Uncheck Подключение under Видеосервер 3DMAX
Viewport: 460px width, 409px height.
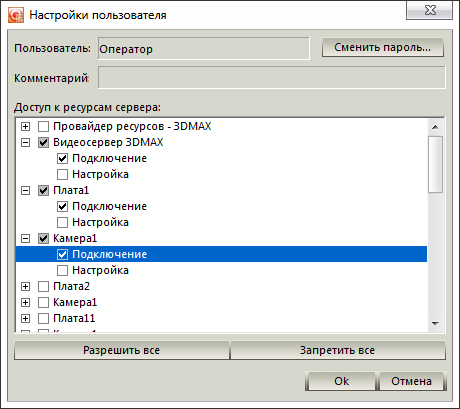click(x=62, y=158)
